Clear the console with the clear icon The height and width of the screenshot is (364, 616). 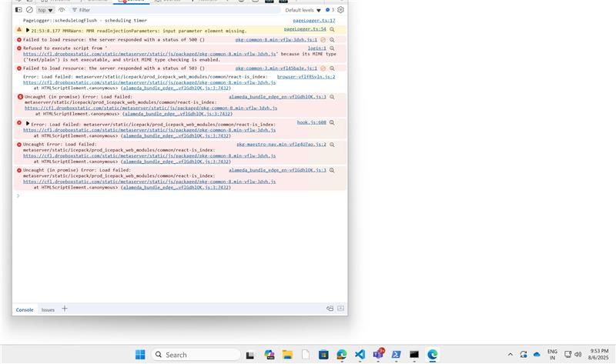pyautogui.click(x=28, y=10)
